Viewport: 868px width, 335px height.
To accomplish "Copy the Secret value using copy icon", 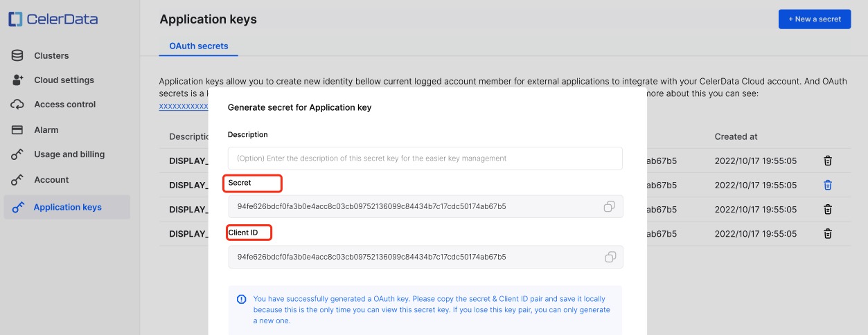I will [610, 206].
